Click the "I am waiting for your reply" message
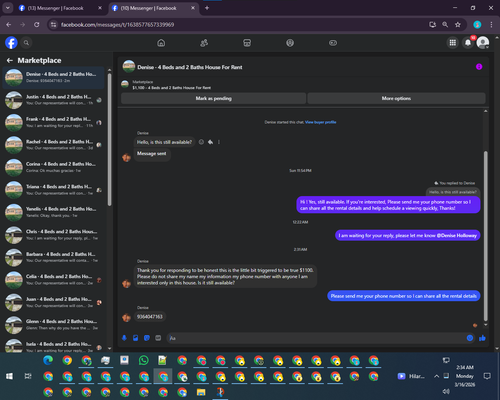Screen dimensions: 500x400 (x=407, y=235)
